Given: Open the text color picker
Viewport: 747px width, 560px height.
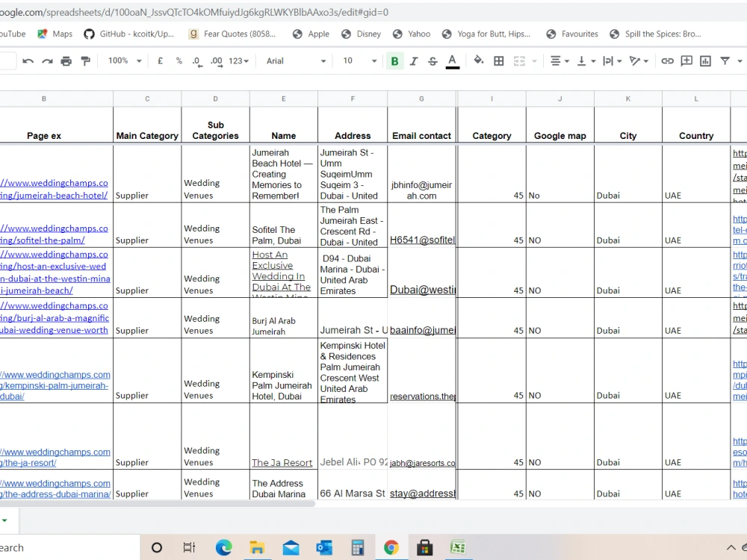Looking at the screenshot, I should point(453,61).
